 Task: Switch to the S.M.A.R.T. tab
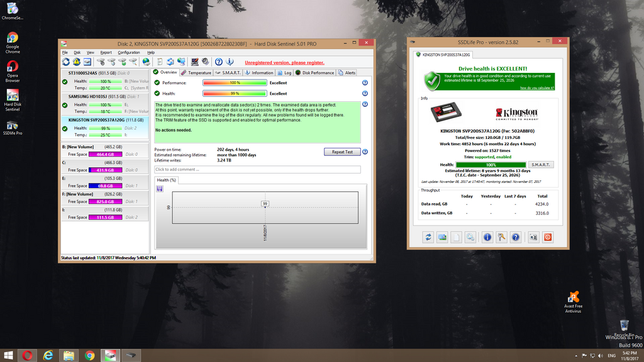tap(232, 73)
